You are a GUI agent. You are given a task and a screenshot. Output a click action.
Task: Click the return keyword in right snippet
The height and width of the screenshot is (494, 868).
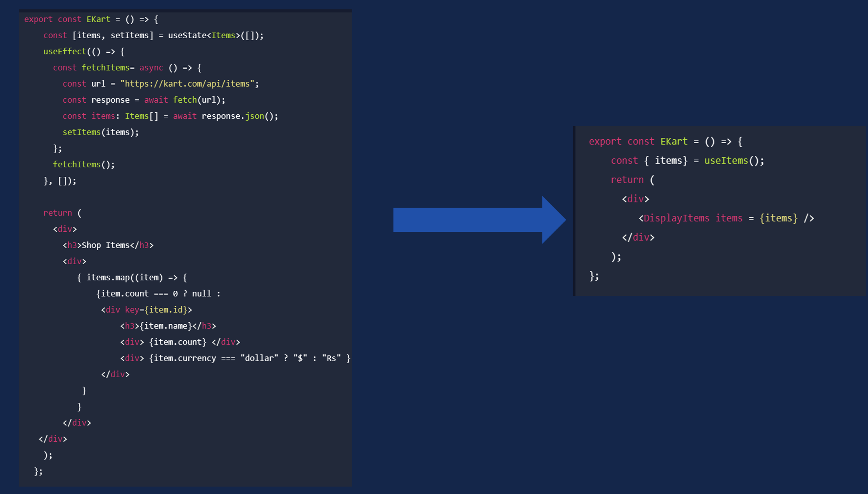(627, 179)
